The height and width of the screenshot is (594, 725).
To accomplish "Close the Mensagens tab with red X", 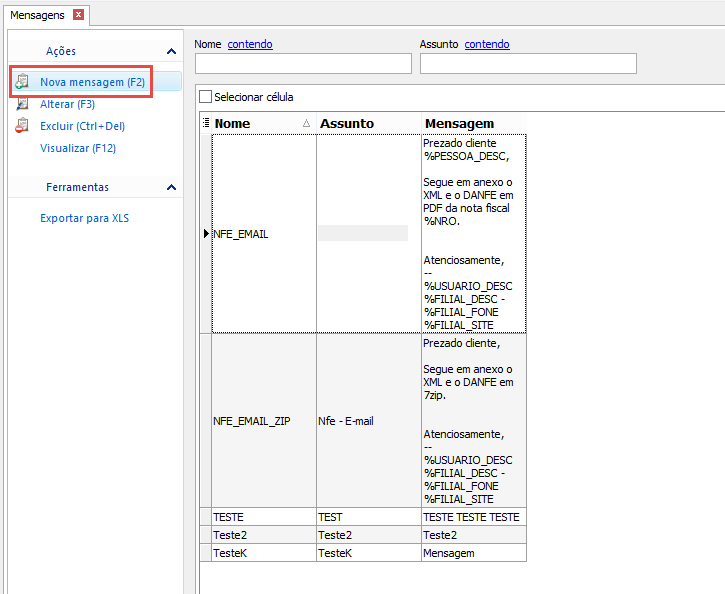I will 79,15.
